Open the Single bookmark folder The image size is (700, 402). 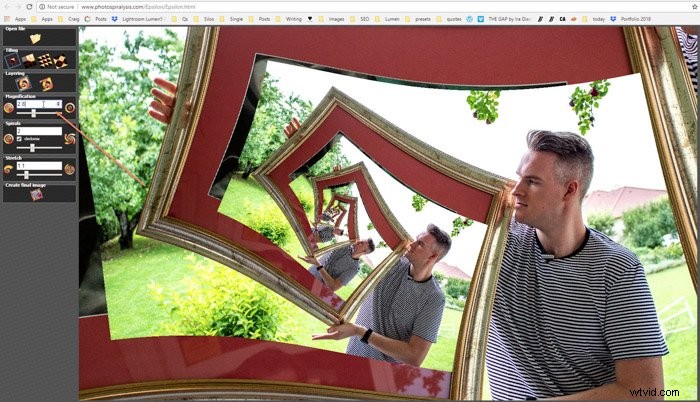click(x=231, y=19)
